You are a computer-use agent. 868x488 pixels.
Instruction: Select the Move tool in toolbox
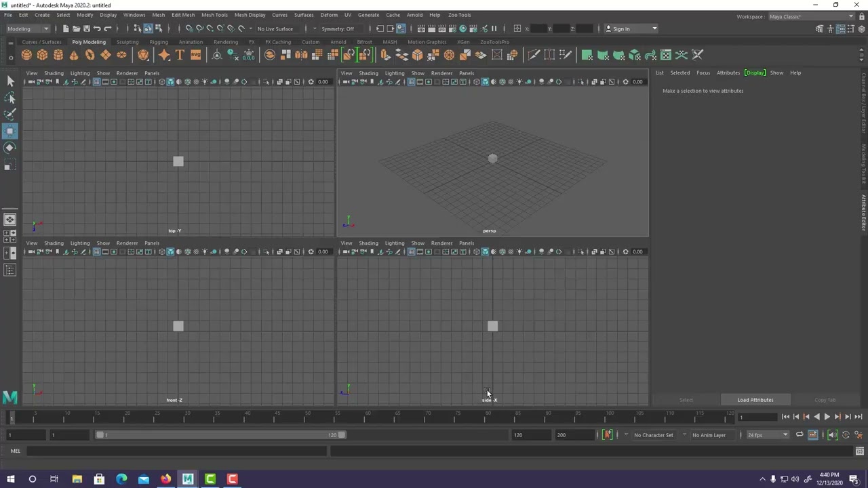10,131
